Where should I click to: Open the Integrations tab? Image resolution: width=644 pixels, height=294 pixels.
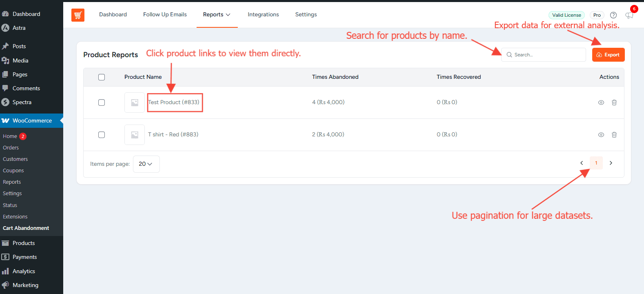coord(263,15)
